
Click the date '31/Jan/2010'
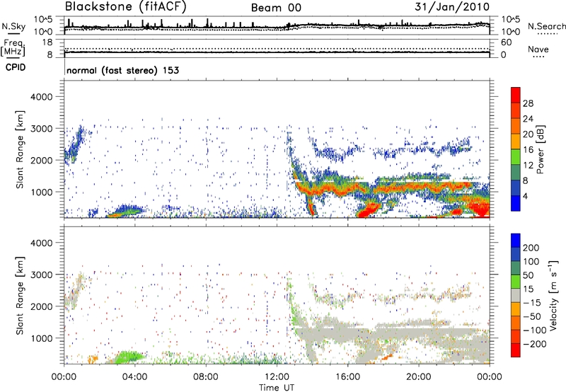(x=452, y=6)
